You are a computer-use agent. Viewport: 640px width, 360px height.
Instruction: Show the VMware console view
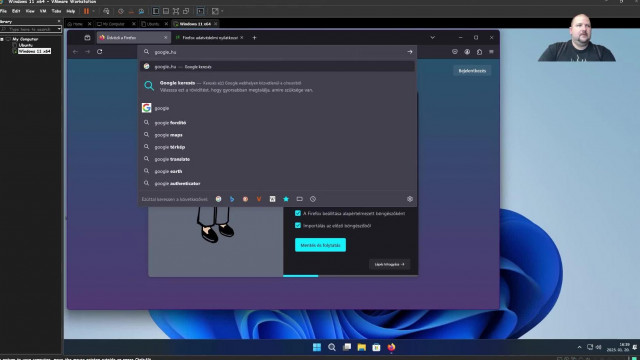pyautogui.click(x=200, y=11)
